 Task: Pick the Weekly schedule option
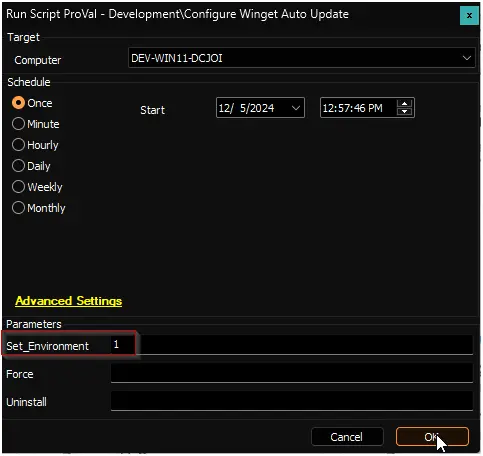[37, 187]
